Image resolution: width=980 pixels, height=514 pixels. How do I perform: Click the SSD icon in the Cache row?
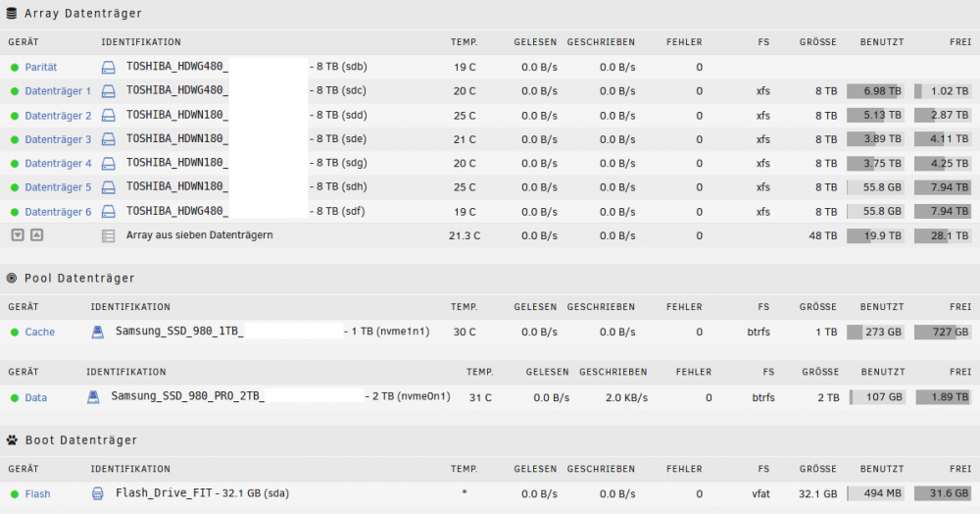97,332
